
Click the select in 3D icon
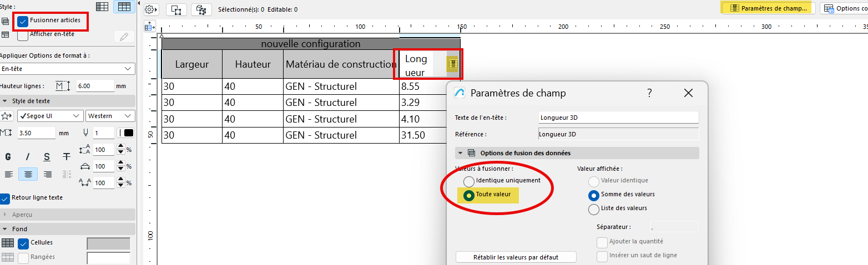click(x=201, y=9)
